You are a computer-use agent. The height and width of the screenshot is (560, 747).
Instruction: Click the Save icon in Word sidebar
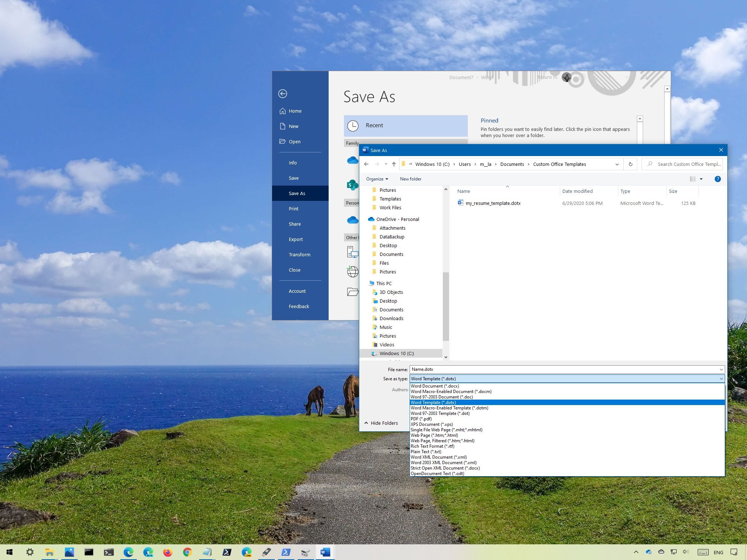pos(293,178)
